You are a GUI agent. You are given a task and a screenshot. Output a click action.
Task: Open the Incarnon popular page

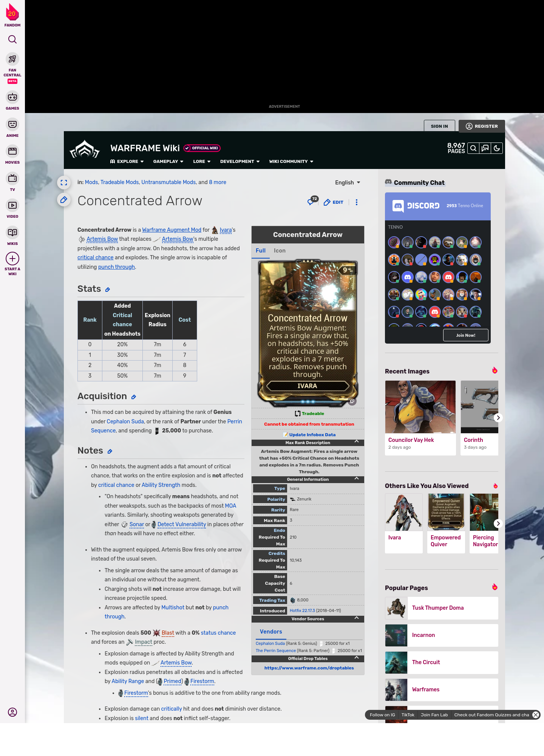pos(442,635)
